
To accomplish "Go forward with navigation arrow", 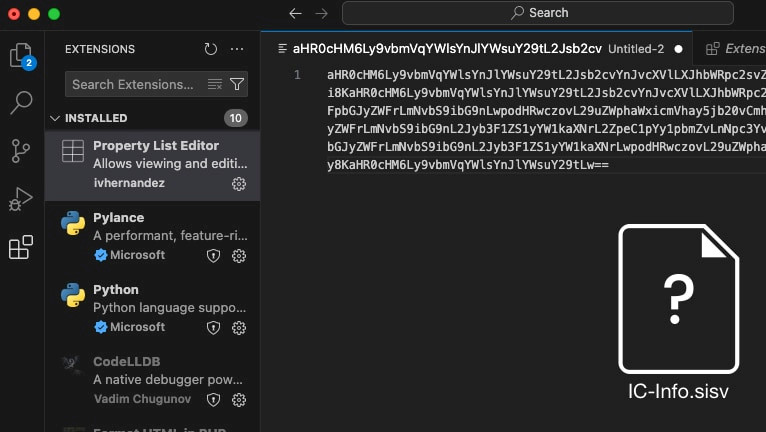I will coord(321,13).
